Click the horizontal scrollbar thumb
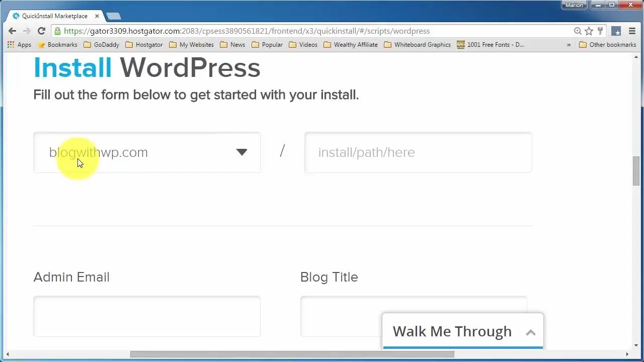The height and width of the screenshot is (362, 644). pos(292,354)
